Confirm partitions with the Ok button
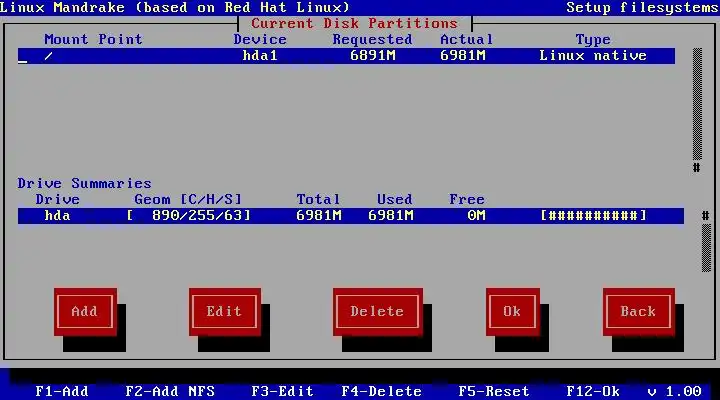720x400 pixels. tap(512, 312)
